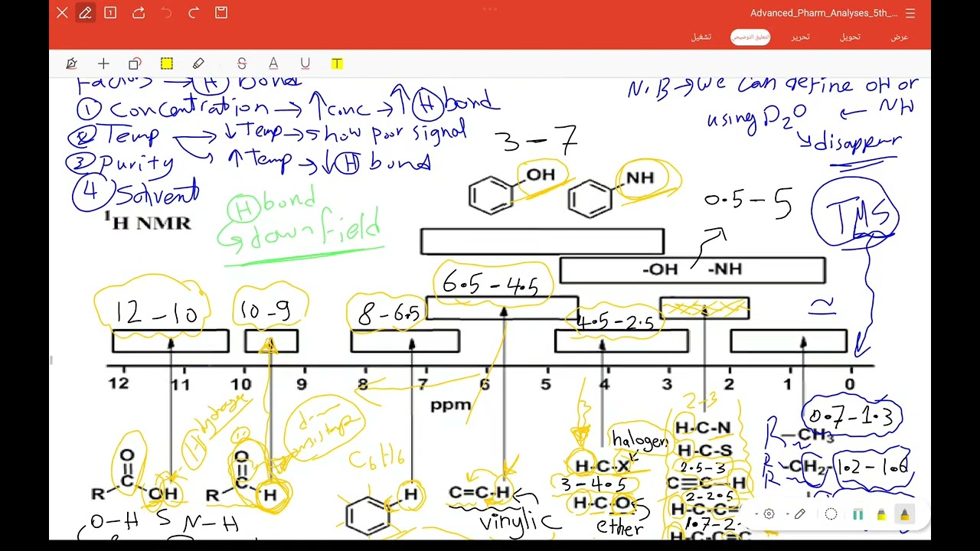Open the page number indicator
This screenshot has height=551, width=980.
[x=110, y=13]
